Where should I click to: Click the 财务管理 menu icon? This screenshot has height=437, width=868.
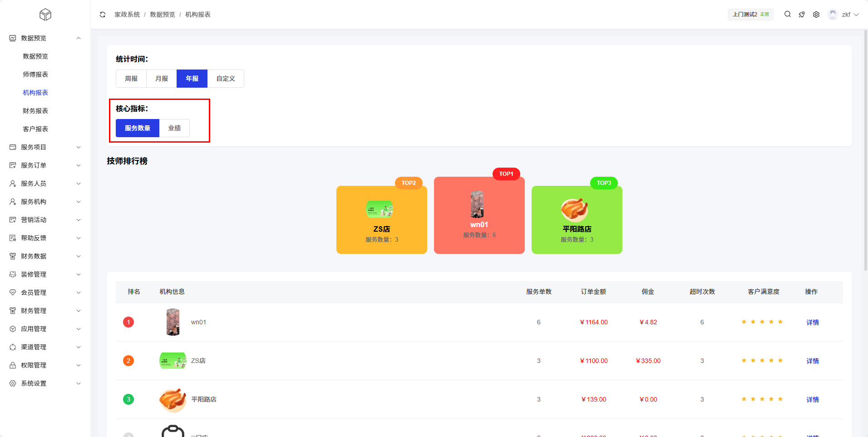pyautogui.click(x=13, y=311)
